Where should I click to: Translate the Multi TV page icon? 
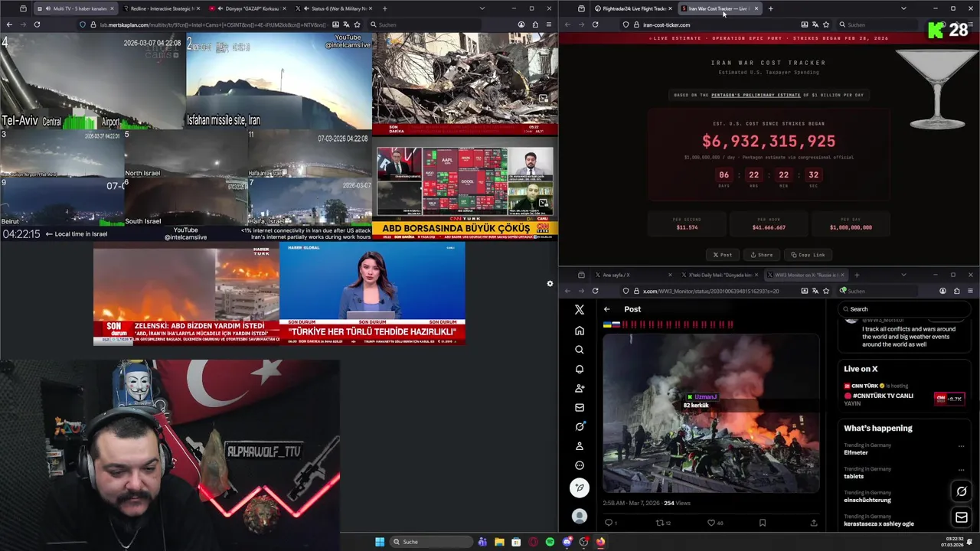(346, 24)
